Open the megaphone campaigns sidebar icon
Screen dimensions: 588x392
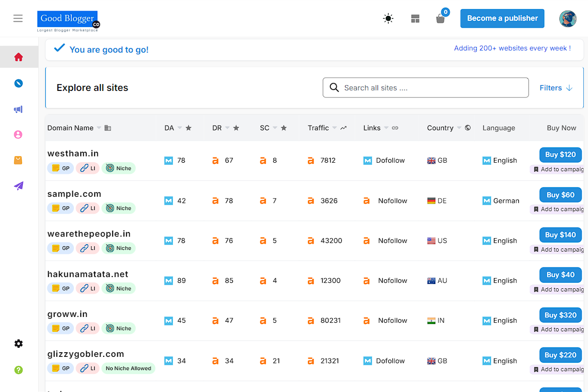[x=19, y=109]
